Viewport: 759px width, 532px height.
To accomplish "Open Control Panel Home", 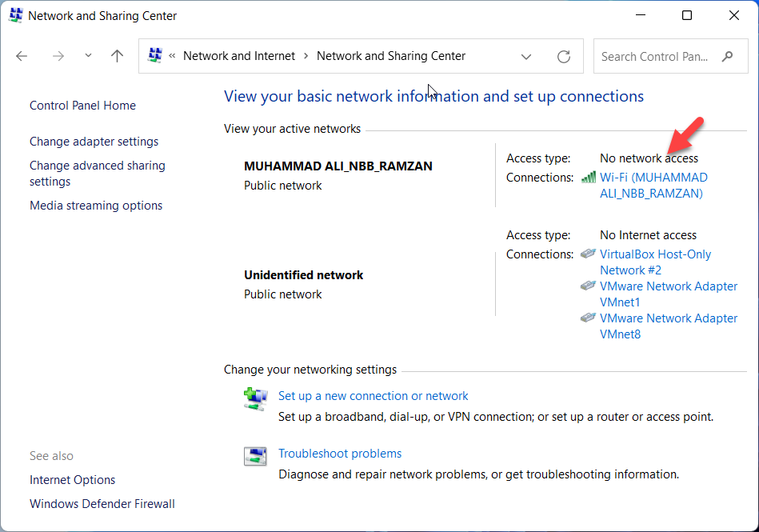I will click(x=82, y=106).
